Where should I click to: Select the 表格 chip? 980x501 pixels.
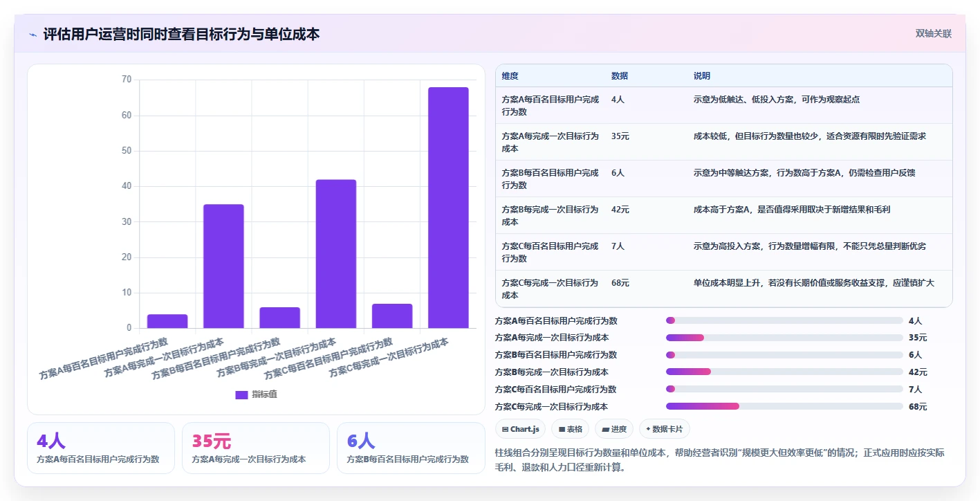pyautogui.click(x=571, y=429)
